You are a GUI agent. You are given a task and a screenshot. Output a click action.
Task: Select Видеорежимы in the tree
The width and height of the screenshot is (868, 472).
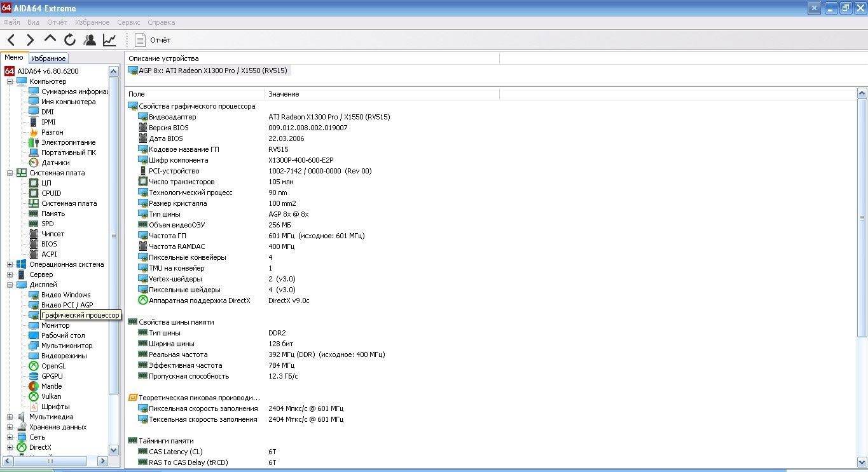click(64, 356)
